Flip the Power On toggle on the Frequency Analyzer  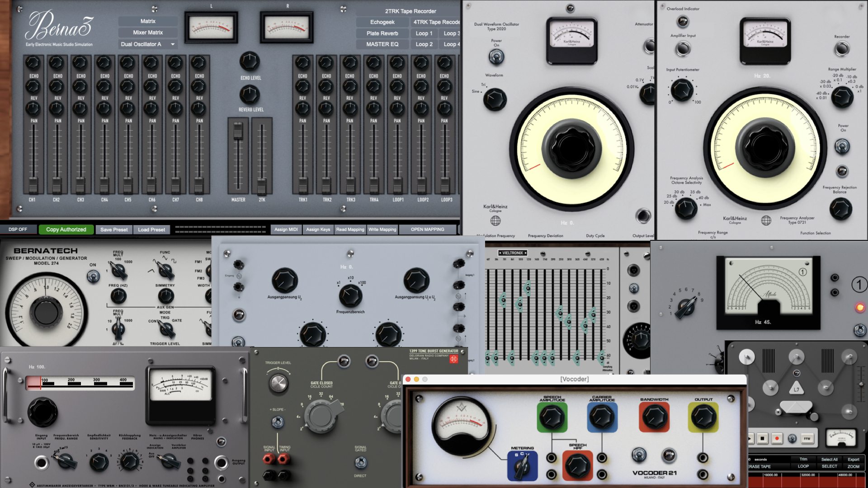842,146
